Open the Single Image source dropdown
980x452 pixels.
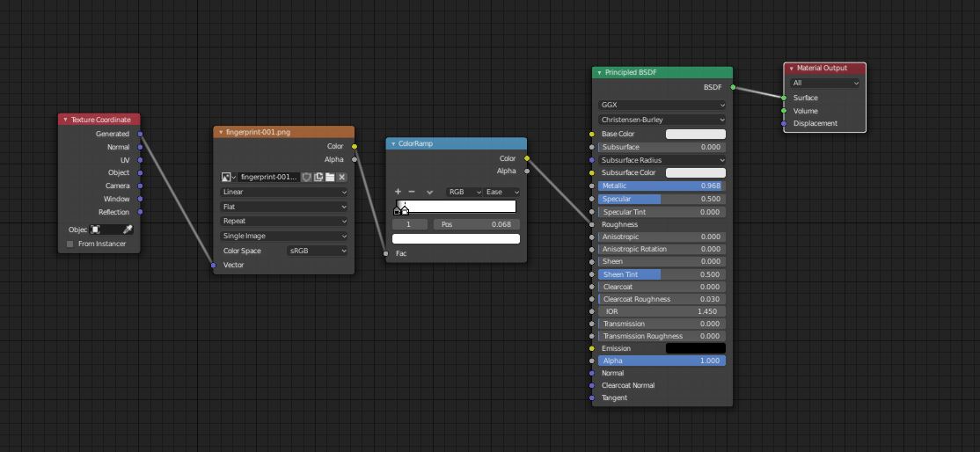(284, 236)
